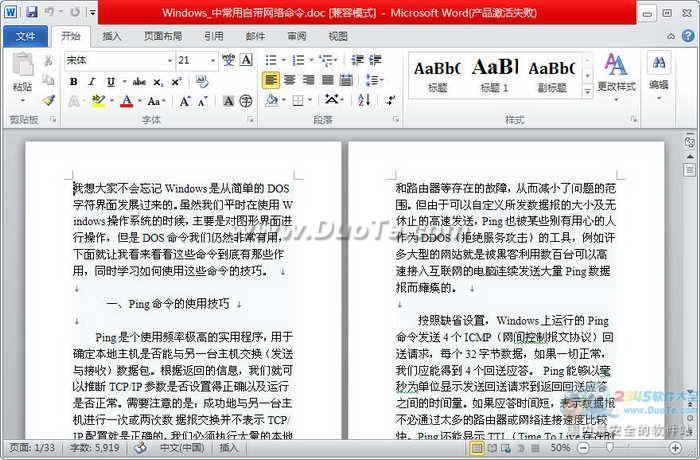Screen dimensions: 700x460
Task: Click the 更改样式 button
Action: pos(616,75)
